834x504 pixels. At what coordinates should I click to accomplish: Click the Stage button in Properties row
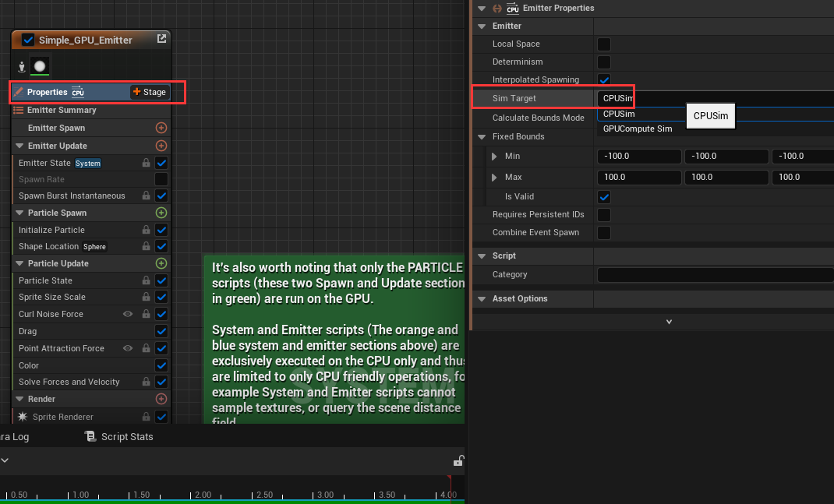pos(149,92)
